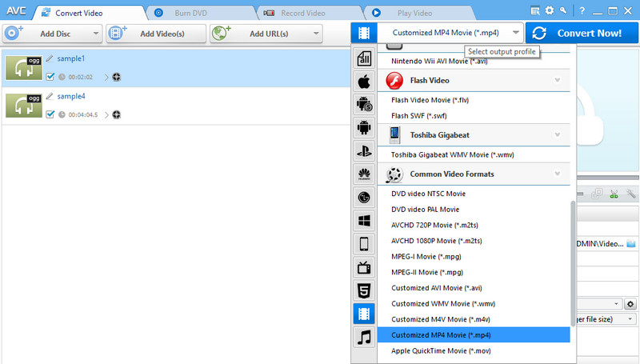
Task: Select the Huawei devices category icon
Action: (x=364, y=174)
